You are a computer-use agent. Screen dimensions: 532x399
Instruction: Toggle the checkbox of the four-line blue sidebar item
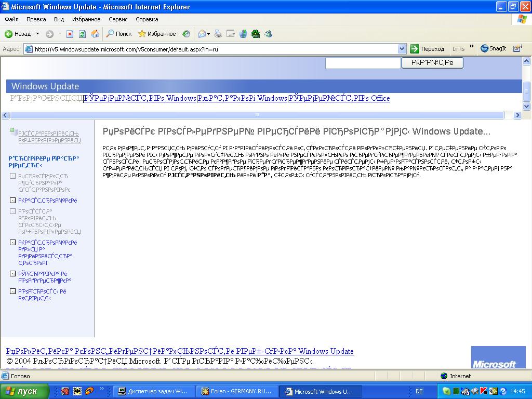point(12,243)
